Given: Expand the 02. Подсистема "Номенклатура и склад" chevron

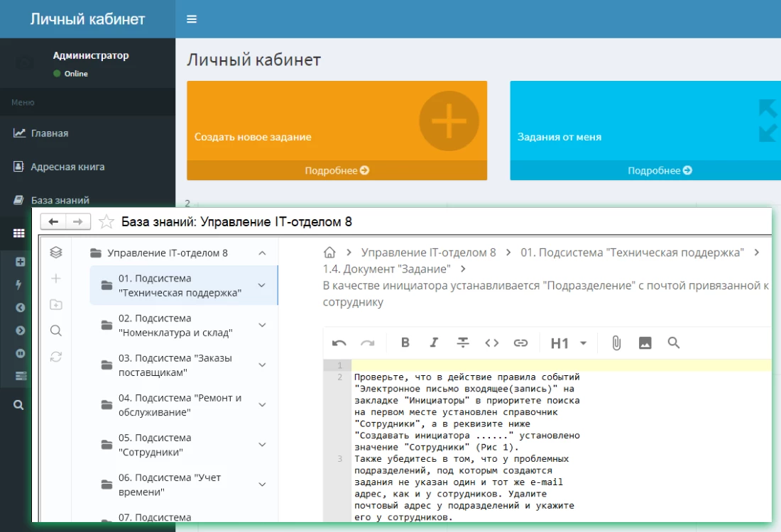Looking at the screenshot, I should [x=262, y=326].
